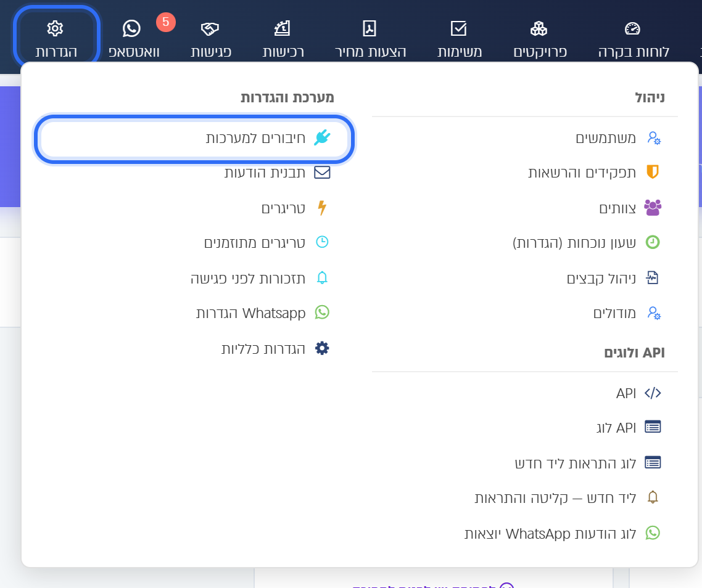The image size is (702, 588).
Task: Click the purple group icon beside צוותים
Action: coord(653,208)
